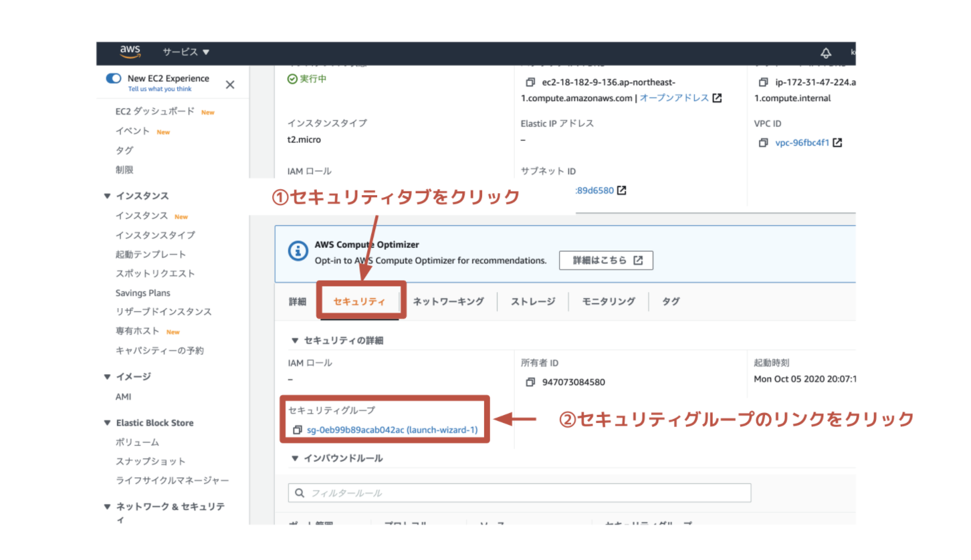This screenshot has width=971, height=560.
Task: Focus the フィルタールール search field
Action: coord(520,493)
